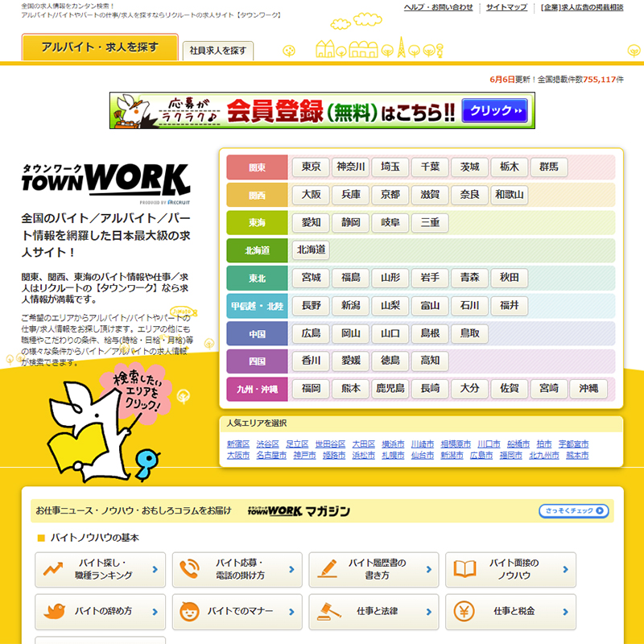Click the chart icon for バイト探し・職種ランキング
This screenshot has height=644, width=644.
tap(54, 569)
